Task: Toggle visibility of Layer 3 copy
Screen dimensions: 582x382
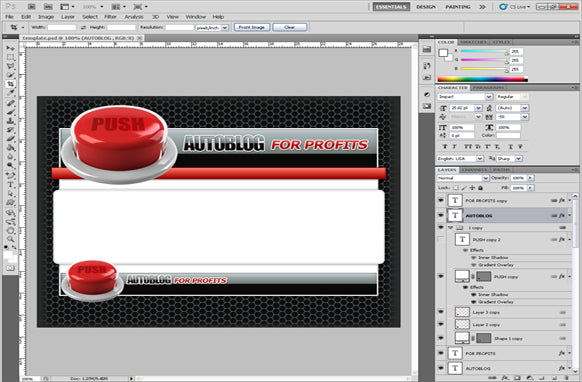Action: coord(441,312)
